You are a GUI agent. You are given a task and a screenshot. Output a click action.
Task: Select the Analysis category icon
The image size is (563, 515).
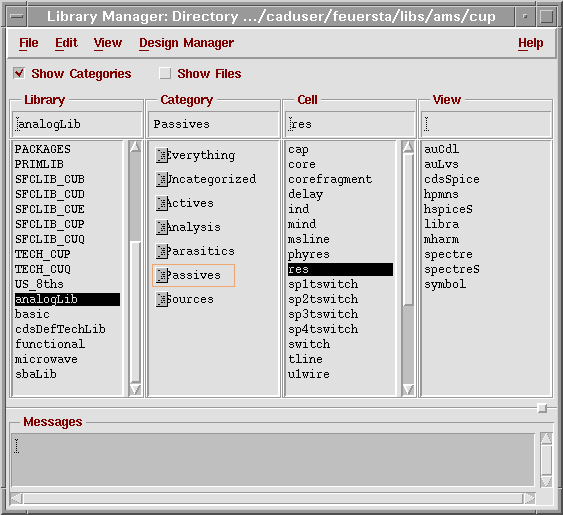(162, 227)
